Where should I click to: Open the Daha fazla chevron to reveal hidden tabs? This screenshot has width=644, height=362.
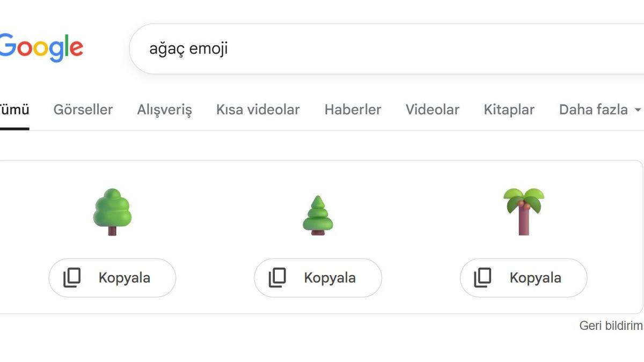pyautogui.click(x=638, y=110)
